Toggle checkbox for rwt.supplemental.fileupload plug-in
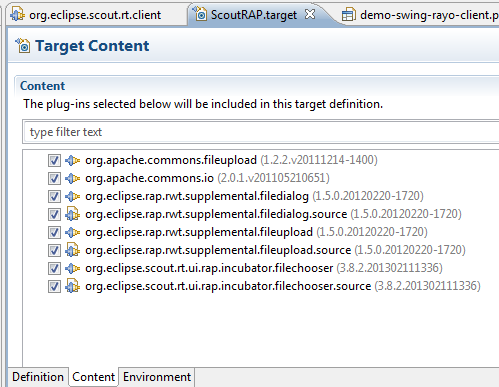Screen dimensions: 499x387 [x=54, y=232]
